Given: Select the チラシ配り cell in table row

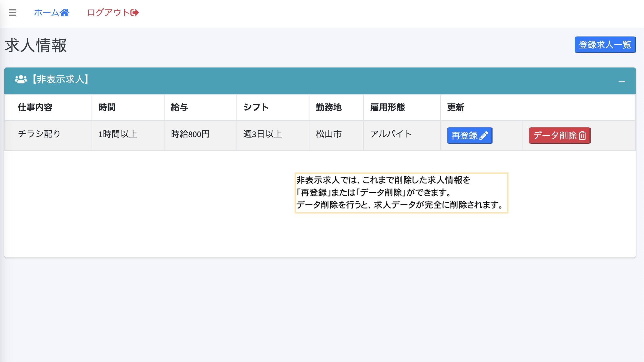Looking at the screenshot, I should click(x=39, y=134).
